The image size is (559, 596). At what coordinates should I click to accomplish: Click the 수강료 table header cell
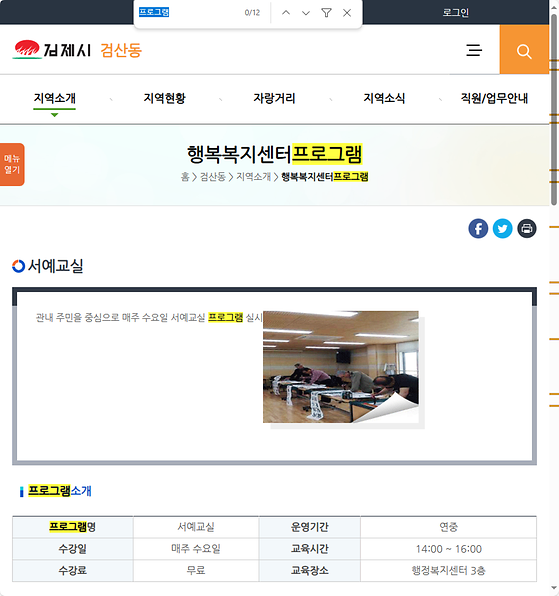click(73, 570)
